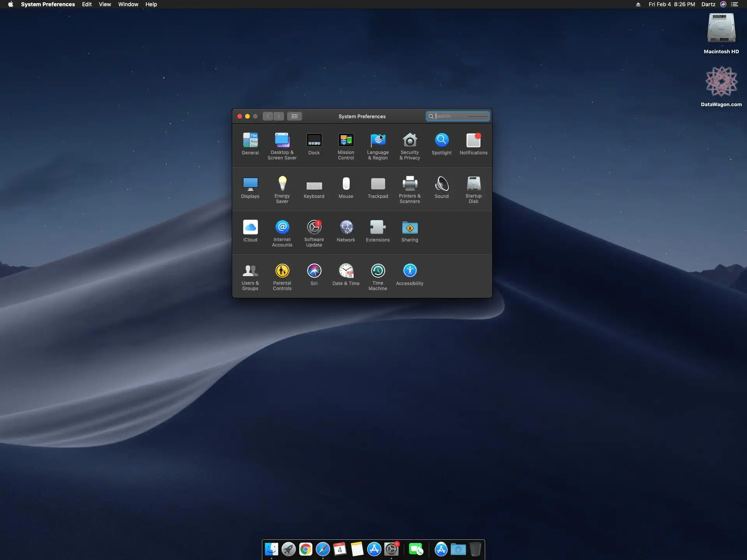
Task: Click the back navigation arrow
Action: [268, 116]
